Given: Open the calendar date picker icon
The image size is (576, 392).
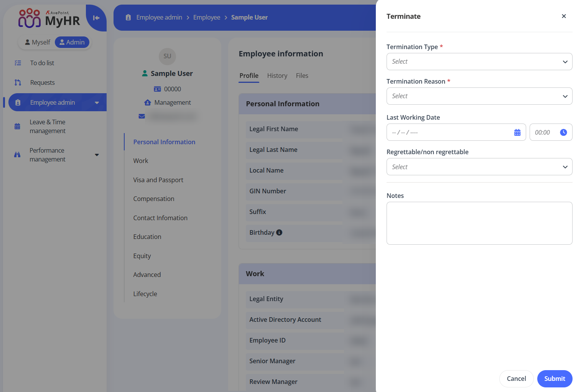Looking at the screenshot, I should point(517,132).
